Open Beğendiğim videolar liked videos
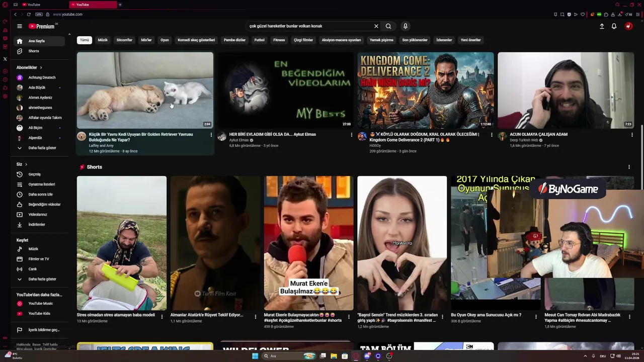Image resolution: width=644 pixels, height=362 pixels. click(x=40, y=204)
